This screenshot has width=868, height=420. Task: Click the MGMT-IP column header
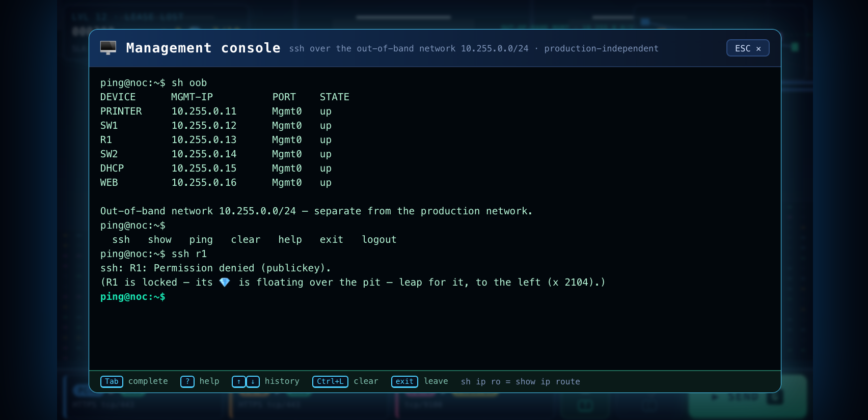(x=192, y=97)
